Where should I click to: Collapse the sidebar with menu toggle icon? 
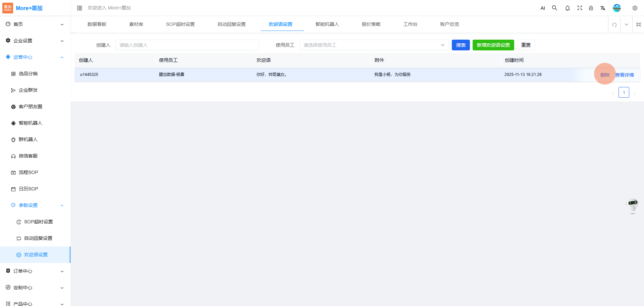tap(79, 8)
